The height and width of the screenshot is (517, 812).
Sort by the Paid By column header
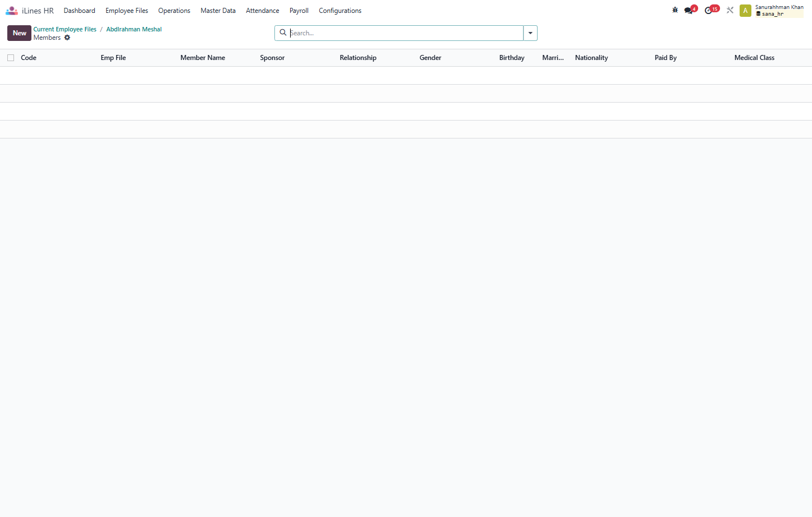(666, 58)
